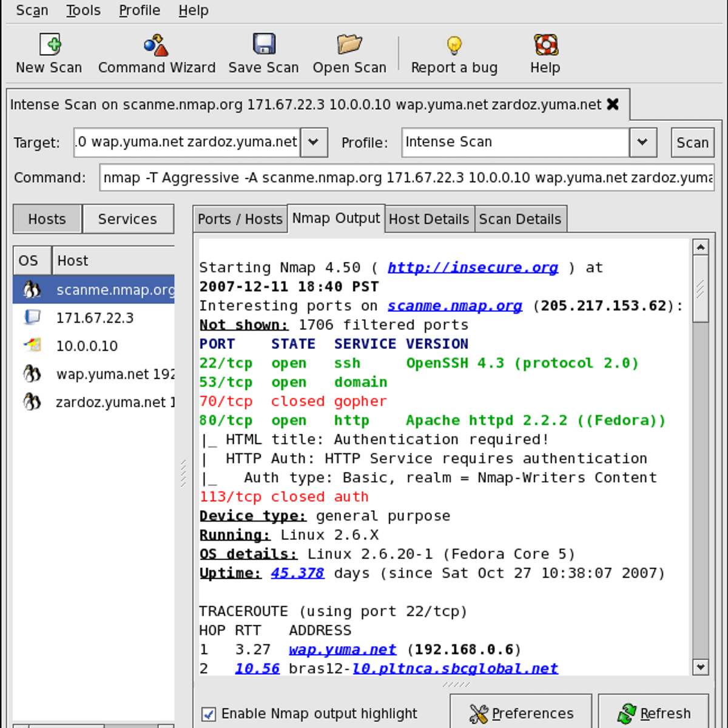This screenshot has width=728, height=728.
Task: Click inside the Command input field
Action: (x=406, y=178)
